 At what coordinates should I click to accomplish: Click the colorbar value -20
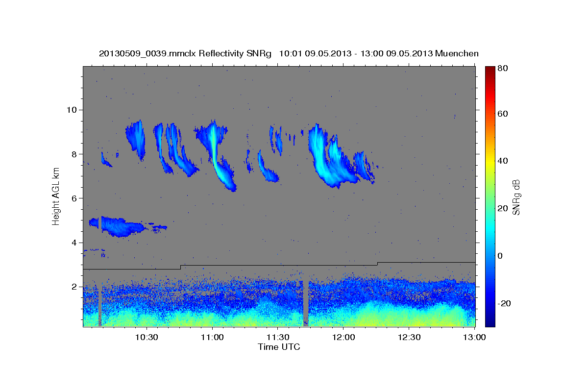tap(504, 303)
